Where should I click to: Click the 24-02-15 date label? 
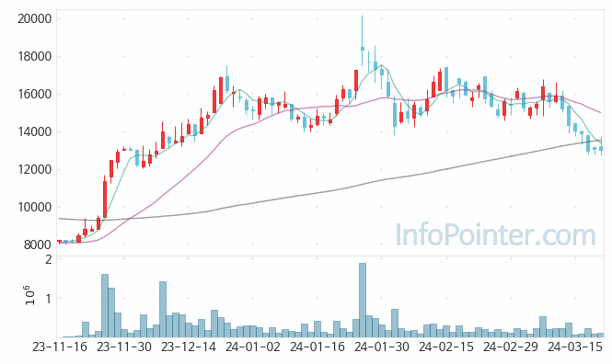pos(446,347)
